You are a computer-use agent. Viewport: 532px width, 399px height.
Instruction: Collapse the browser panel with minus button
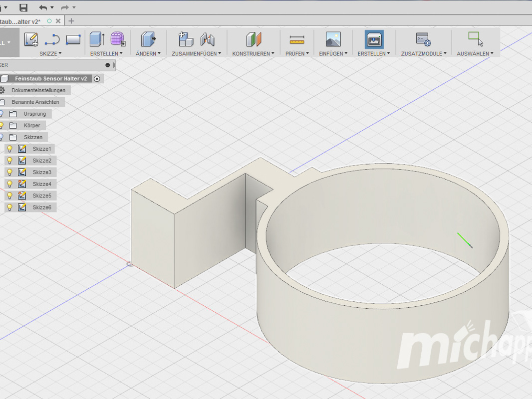point(108,65)
